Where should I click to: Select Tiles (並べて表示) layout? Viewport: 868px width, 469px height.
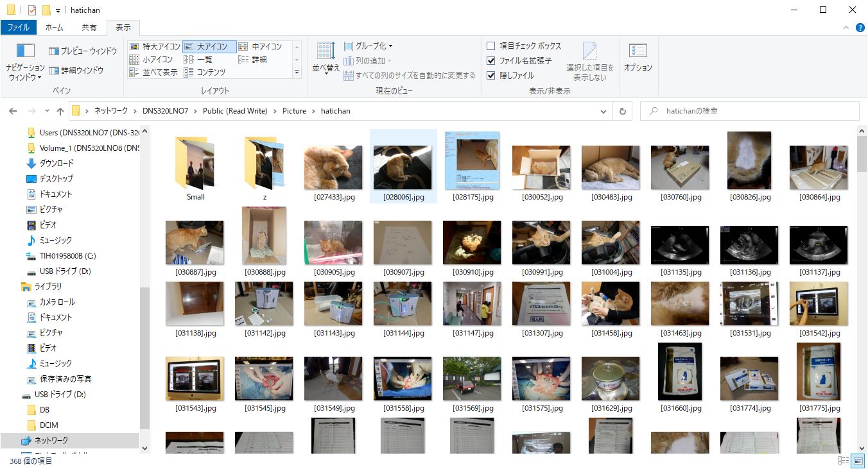[x=154, y=72]
